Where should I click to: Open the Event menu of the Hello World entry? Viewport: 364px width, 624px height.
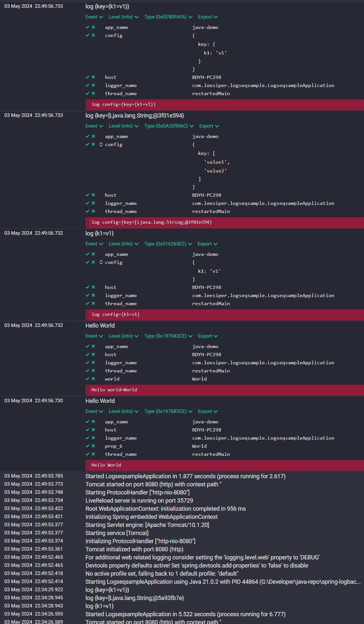[94, 336]
